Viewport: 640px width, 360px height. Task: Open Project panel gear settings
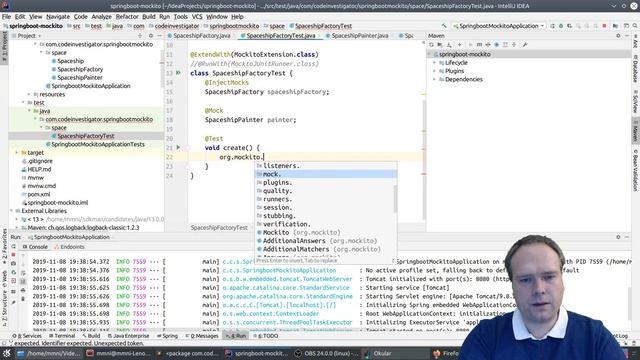pos(151,36)
